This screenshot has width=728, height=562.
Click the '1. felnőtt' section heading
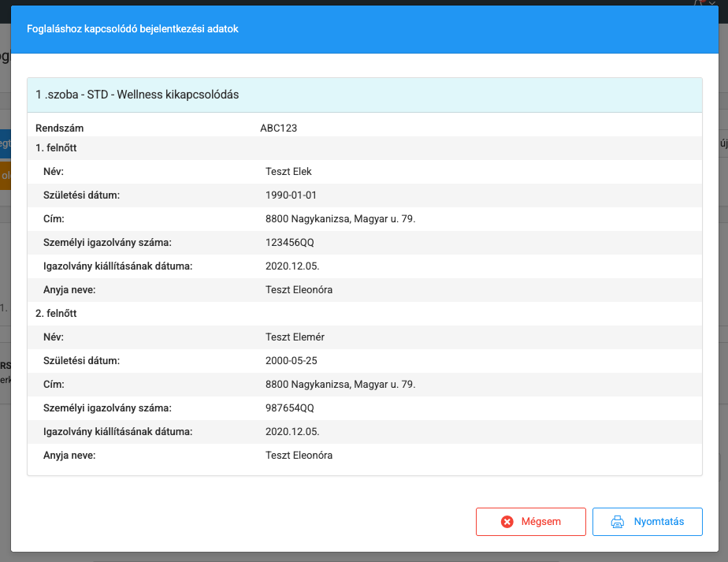(56, 148)
